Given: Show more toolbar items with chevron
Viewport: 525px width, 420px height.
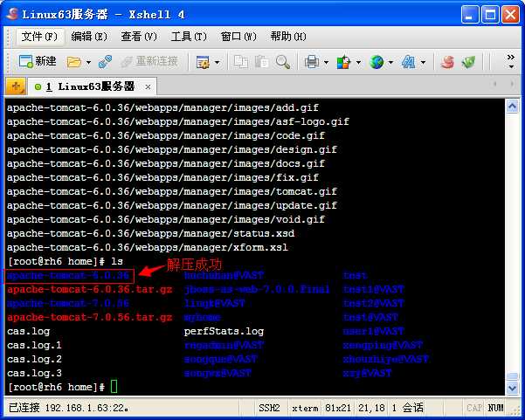Looking at the screenshot, I should click(511, 61).
